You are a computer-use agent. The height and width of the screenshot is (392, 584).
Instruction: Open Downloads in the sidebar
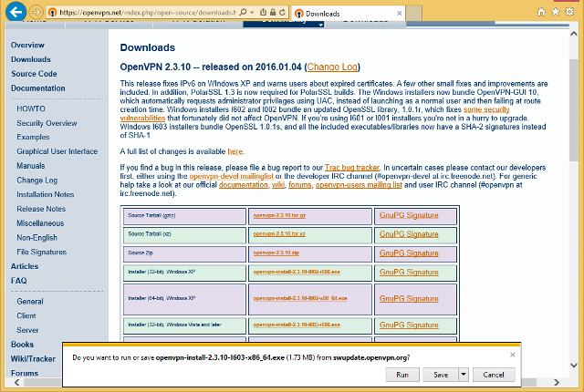click(x=30, y=59)
